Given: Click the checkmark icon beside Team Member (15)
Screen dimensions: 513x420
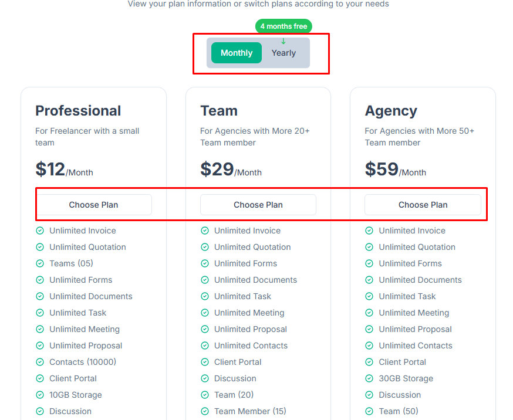Looking at the screenshot, I should (204, 411).
